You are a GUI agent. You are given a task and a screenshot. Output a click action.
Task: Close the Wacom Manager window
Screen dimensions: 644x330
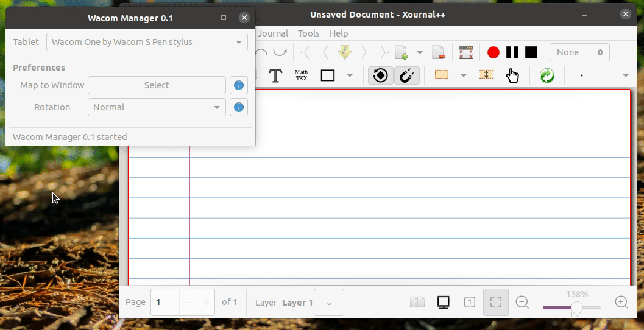[x=244, y=18]
